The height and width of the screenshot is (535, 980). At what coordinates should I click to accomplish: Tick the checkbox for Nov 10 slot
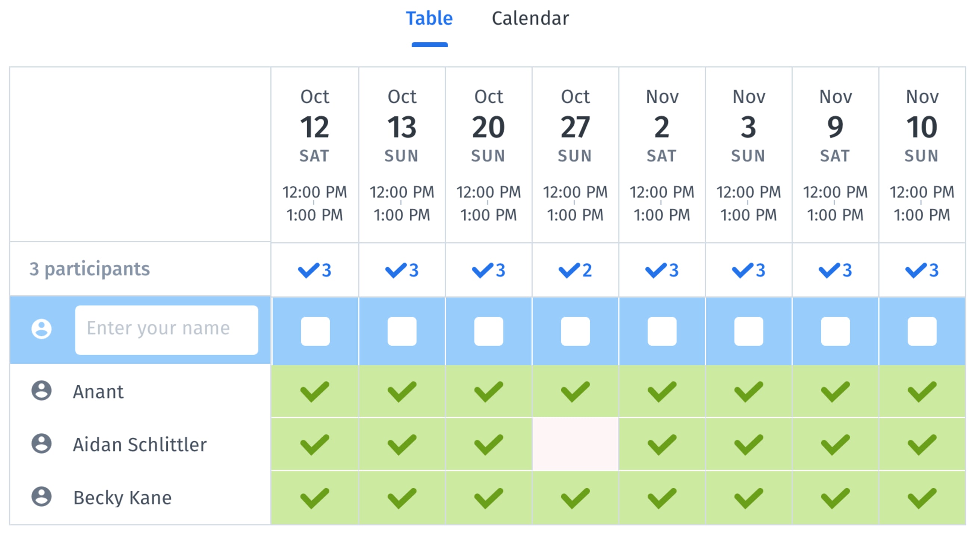pos(922,331)
